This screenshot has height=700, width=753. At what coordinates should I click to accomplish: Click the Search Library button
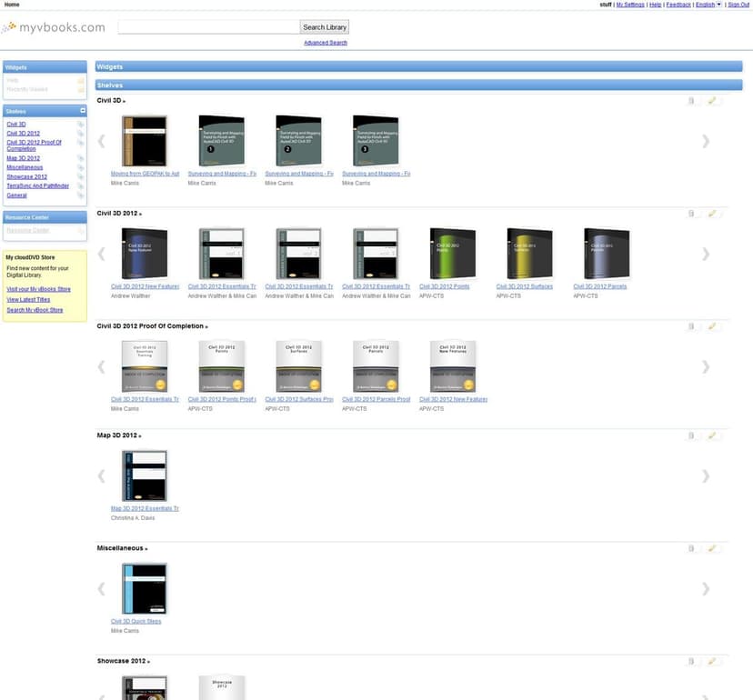(x=325, y=27)
